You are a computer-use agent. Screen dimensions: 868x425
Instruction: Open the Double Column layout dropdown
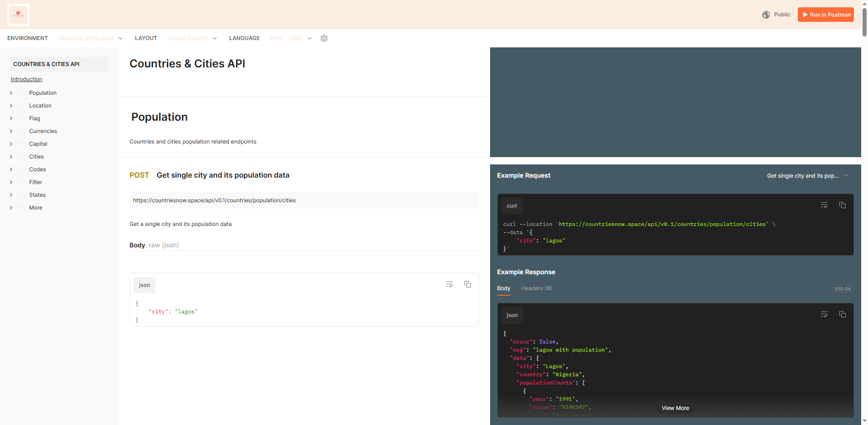[x=192, y=38]
